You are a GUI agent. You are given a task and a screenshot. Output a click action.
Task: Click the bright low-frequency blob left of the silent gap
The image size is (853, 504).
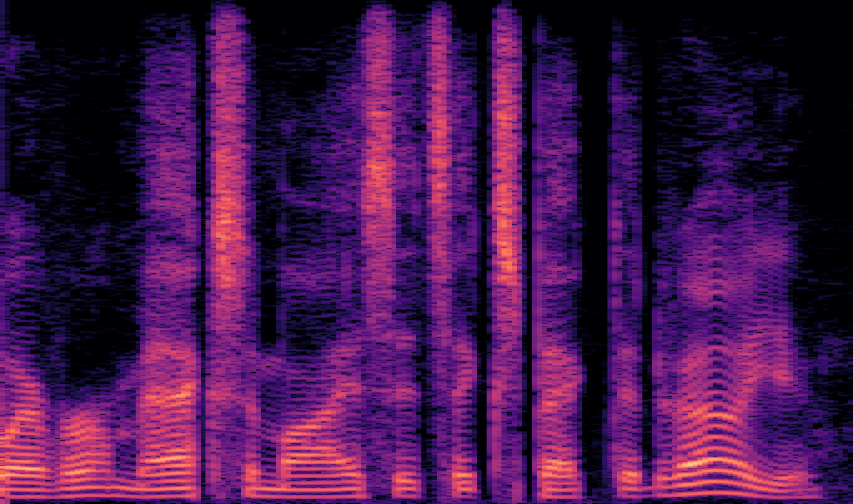pos(556,465)
